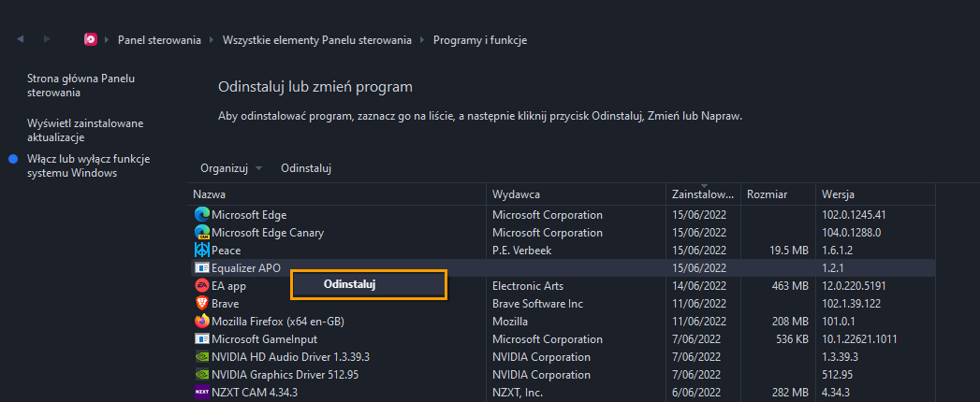
Task: Select the Equalizer APO program name
Action: coord(246,268)
